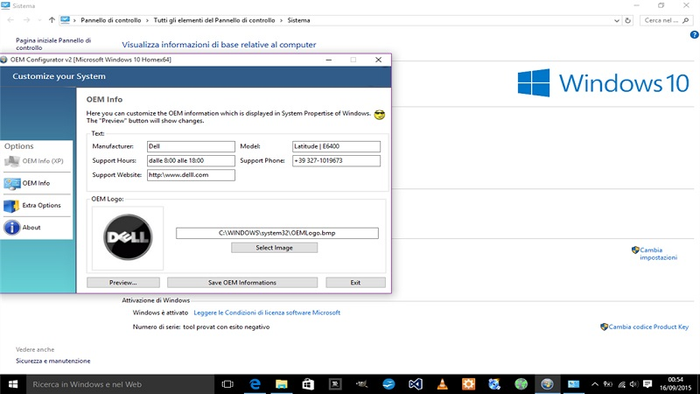Click the Back navigation arrow
This screenshot has height=394, width=700.
pyautogui.click(x=11, y=20)
